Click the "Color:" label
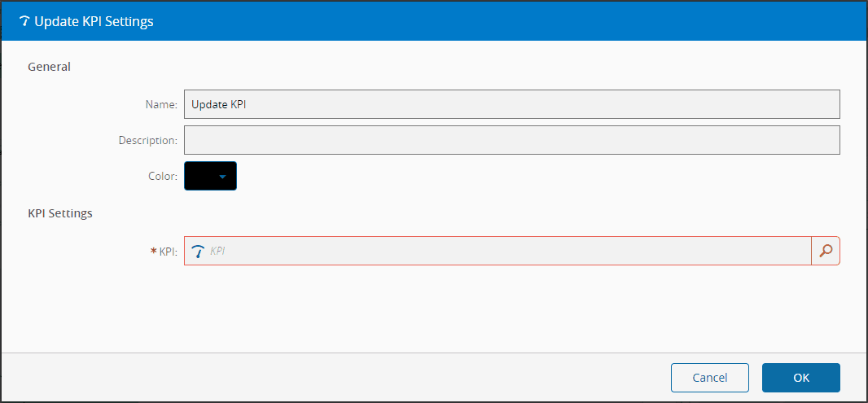Viewport: 868px width, 403px height. point(163,176)
